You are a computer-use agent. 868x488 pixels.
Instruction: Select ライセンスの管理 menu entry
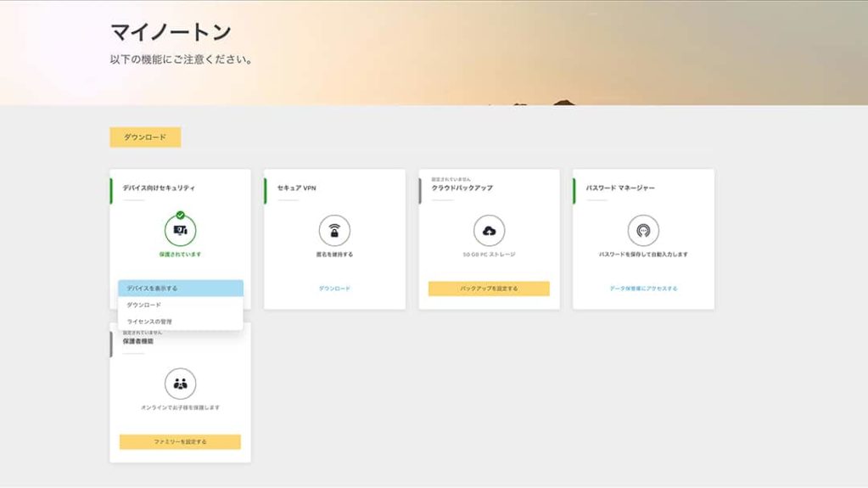point(181,322)
